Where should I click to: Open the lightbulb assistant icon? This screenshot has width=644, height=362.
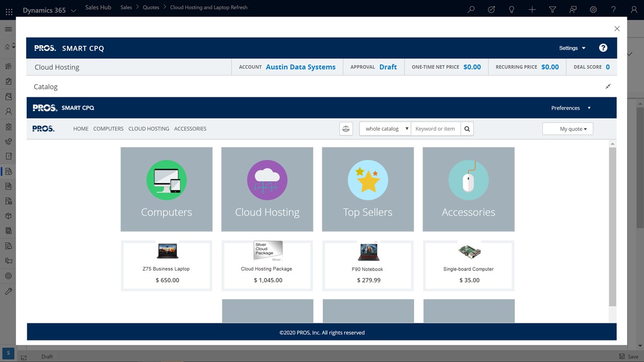point(512,10)
